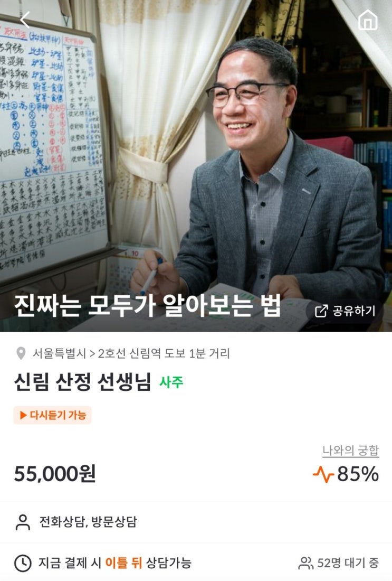This screenshot has width=392, height=581.
Task: Play the 다시듣기 가능 badge
Action: pos(53,415)
